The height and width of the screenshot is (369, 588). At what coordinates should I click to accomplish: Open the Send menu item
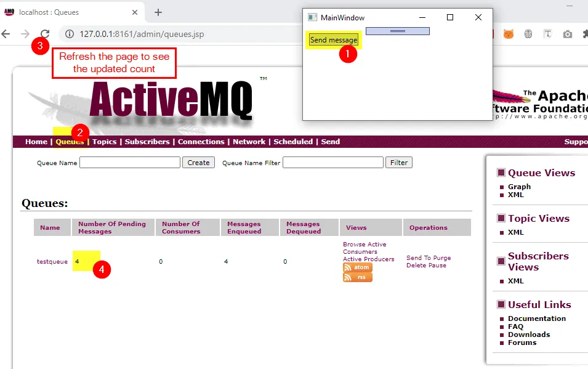click(331, 142)
